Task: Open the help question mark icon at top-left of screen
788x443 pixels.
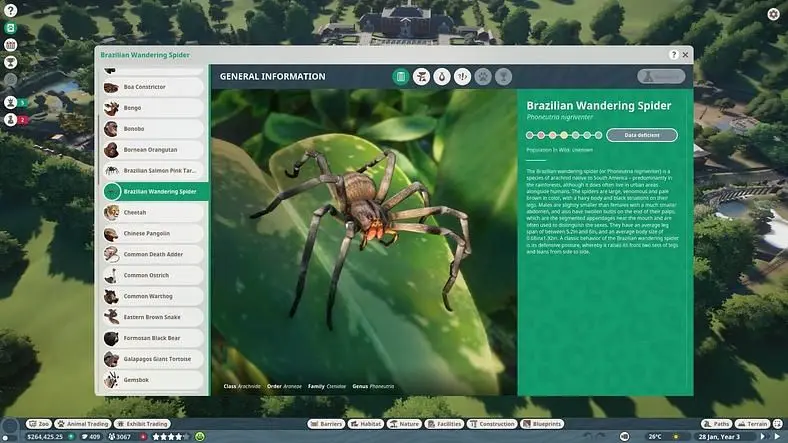Action: pyautogui.click(x=10, y=10)
